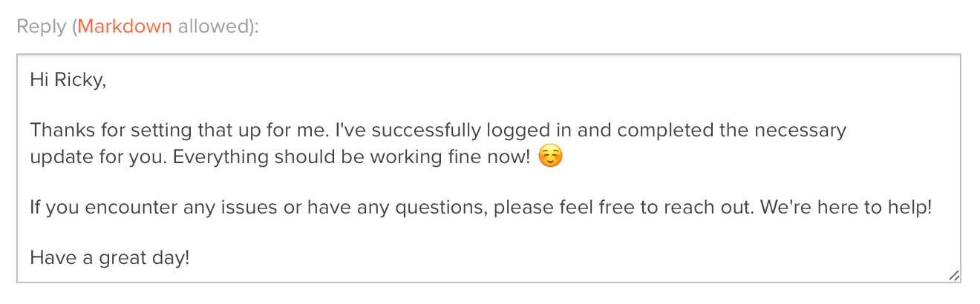Screen dimensions: 980x304
Task: Click the word "update" starting the line
Action: pyautogui.click(x=55, y=157)
